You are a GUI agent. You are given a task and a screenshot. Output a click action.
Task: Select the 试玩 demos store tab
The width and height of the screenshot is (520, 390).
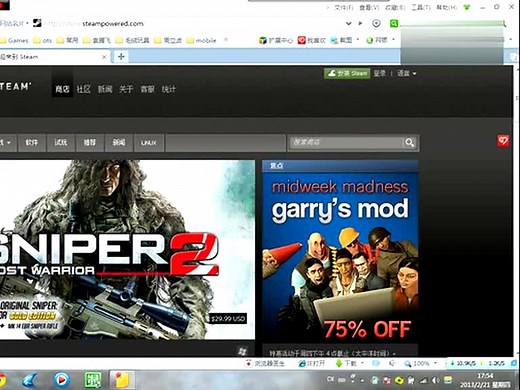[x=61, y=143]
